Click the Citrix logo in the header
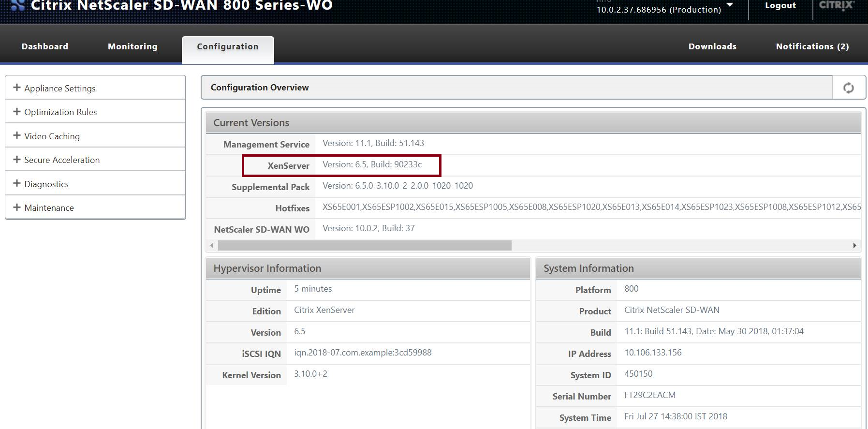 tap(837, 5)
